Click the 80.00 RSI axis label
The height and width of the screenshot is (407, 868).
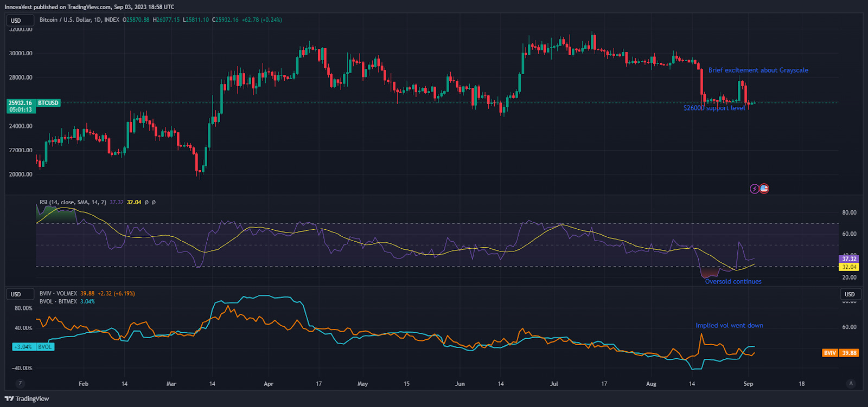pos(849,212)
